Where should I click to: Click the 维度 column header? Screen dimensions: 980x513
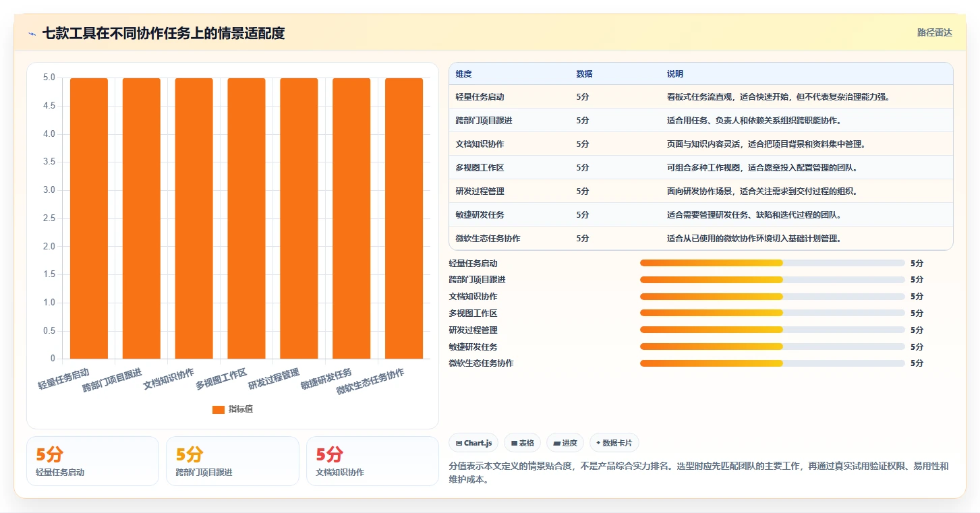point(464,74)
